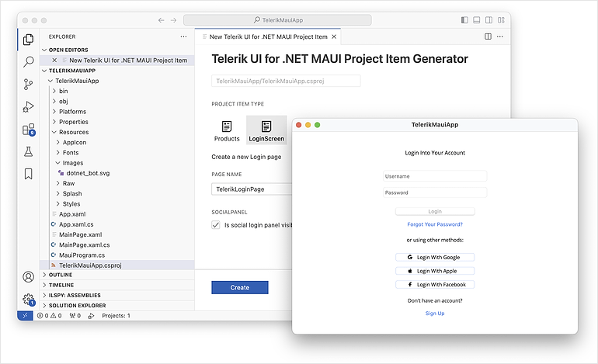This screenshot has width=598, height=364.
Task: Open the Extensions view icon
Action: [x=29, y=130]
